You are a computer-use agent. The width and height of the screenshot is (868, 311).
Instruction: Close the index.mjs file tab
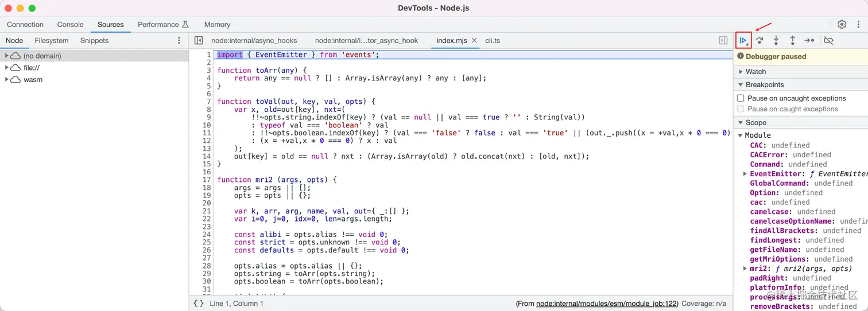pyautogui.click(x=474, y=40)
